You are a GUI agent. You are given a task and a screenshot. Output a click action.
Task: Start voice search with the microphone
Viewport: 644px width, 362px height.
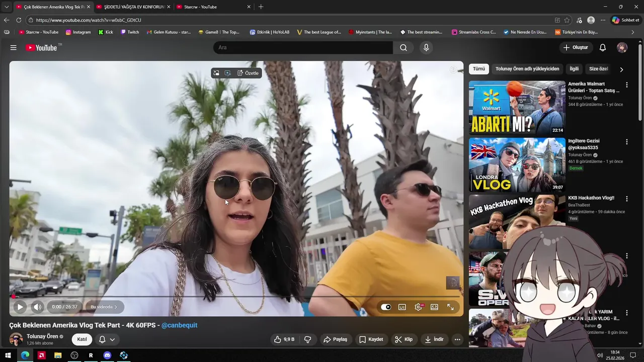coord(426,48)
